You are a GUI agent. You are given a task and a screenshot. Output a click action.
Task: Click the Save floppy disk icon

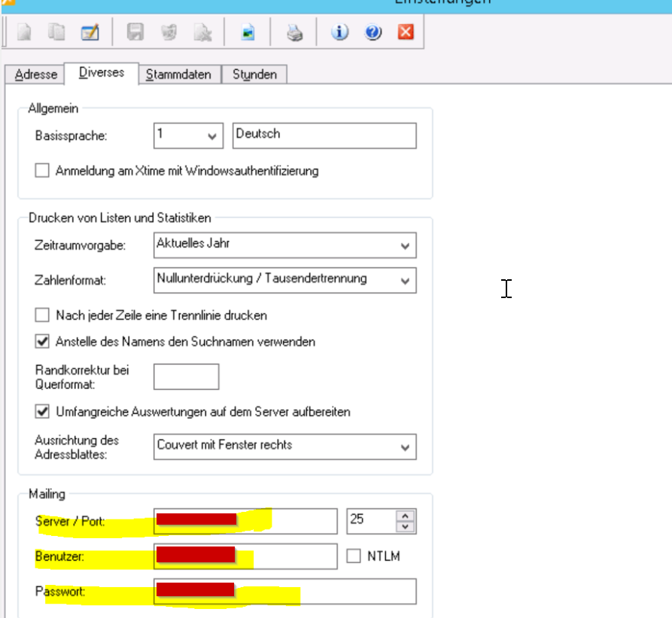click(x=135, y=32)
